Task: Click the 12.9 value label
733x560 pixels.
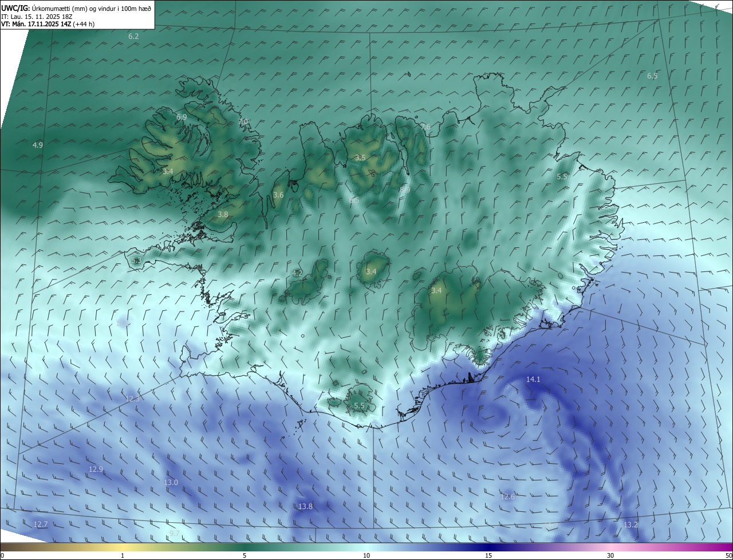Action: coord(96,470)
